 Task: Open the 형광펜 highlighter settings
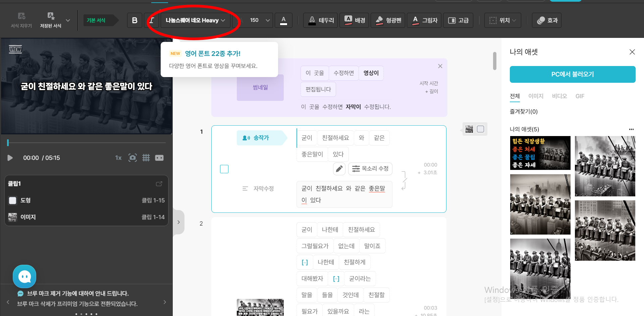point(388,20)
